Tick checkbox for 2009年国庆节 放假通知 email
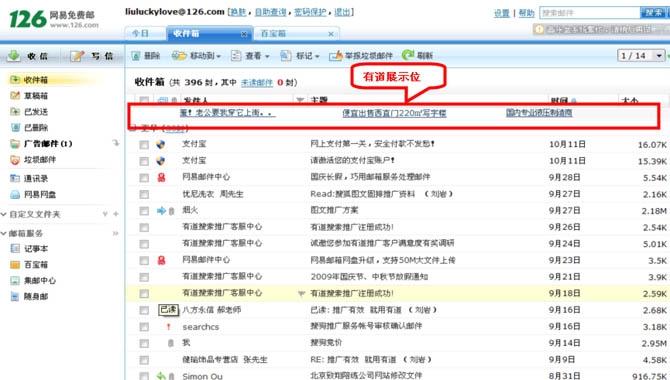Image resolution: width=670 pixels, height=380 pixels. (x=144, y=277)
